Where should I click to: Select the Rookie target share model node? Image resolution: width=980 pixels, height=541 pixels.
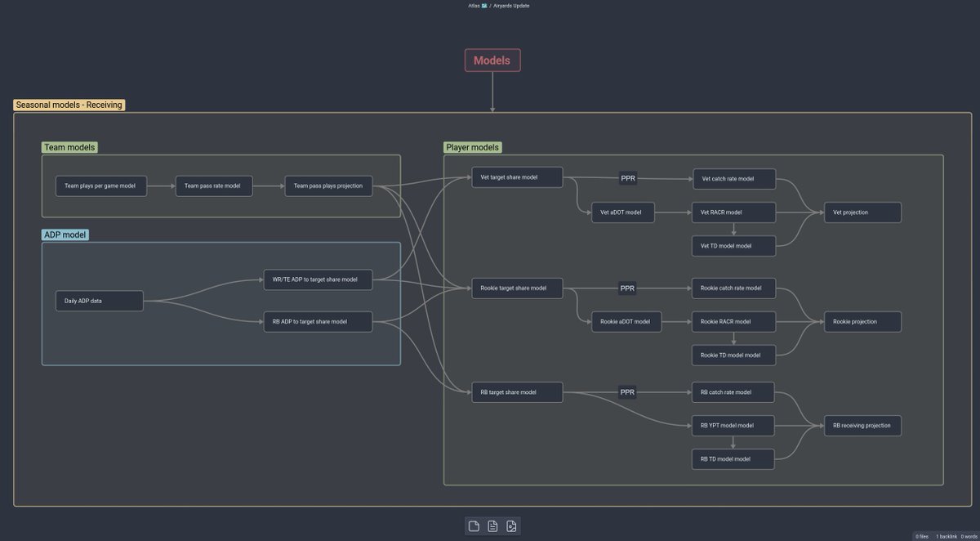click(x=517, y=288)
